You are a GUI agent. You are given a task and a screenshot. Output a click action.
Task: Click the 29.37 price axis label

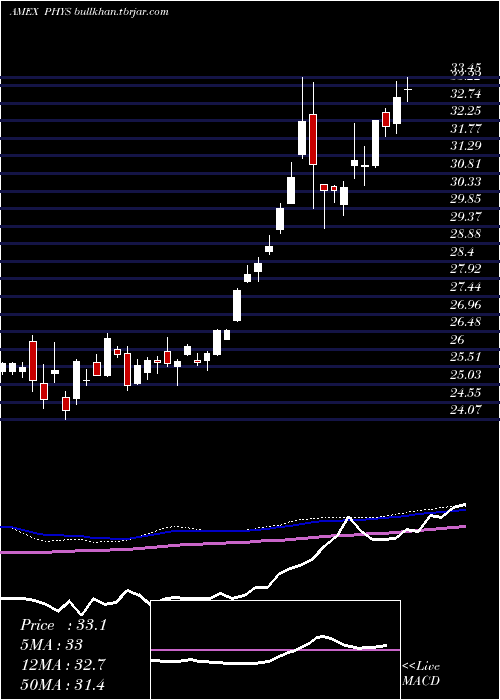point(466,217)
